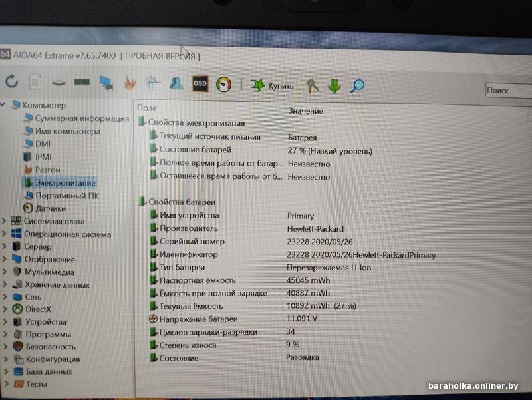This screenshot has height=400, width=532.
Task: Select the Серийный номер row
Action: tap(251, 241)
